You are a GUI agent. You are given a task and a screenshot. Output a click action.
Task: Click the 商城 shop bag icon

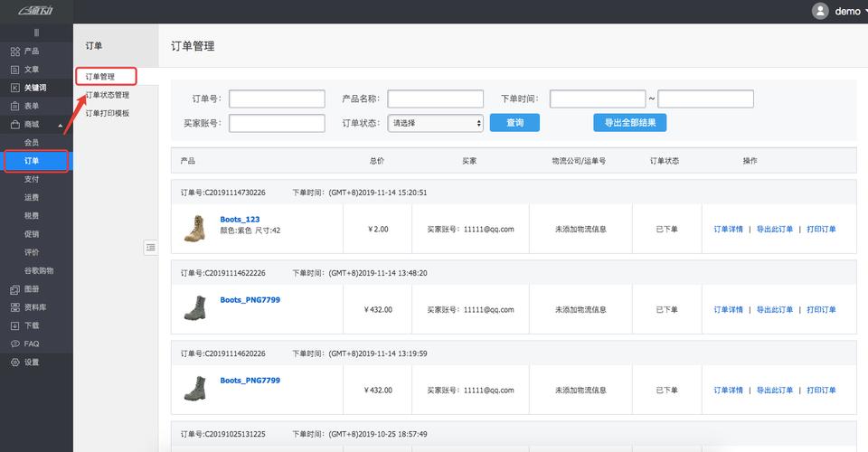15,125
